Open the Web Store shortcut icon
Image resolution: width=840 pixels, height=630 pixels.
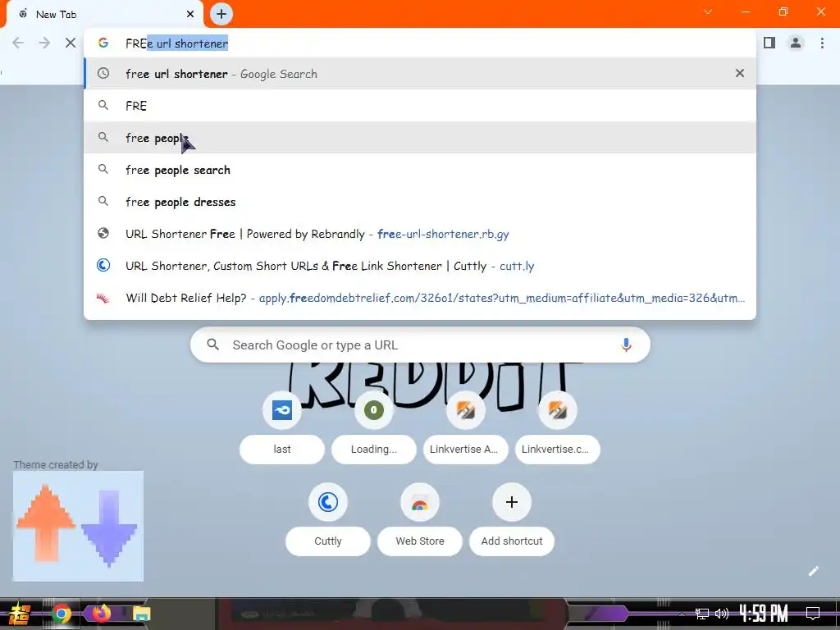tap(420, 502)
